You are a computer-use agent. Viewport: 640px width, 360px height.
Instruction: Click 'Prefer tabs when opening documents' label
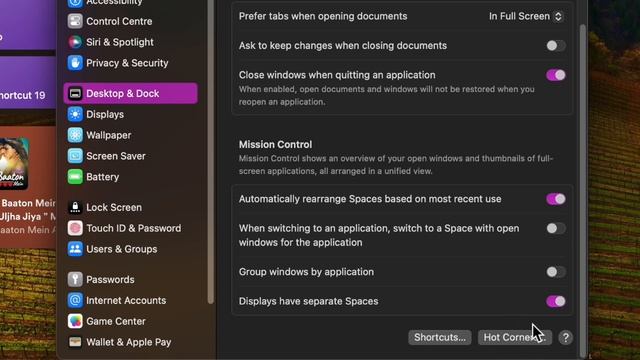tap(323, 16)
